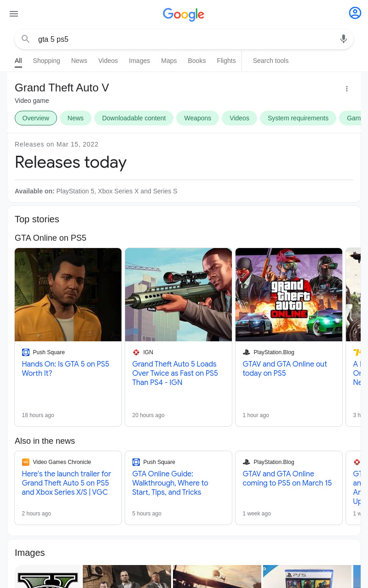The image size is (368, 588).
Task: Click the 'Top stories' heading
Action: [37, 219]
